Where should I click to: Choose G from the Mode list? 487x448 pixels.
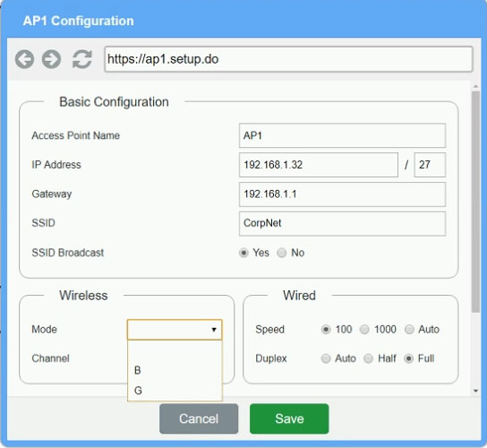(x=175, y=390)
